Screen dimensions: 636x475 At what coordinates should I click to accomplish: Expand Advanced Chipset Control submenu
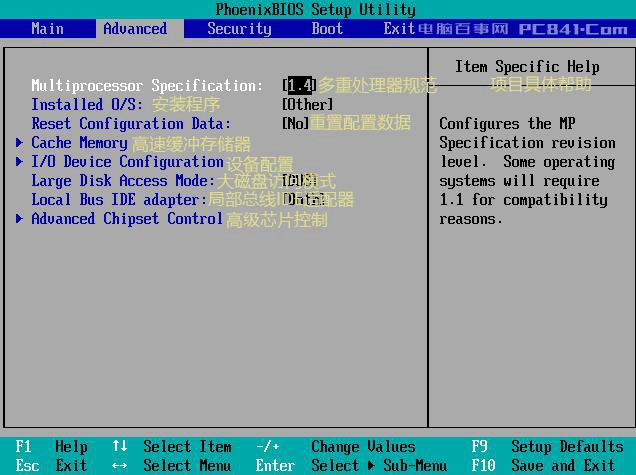[127, 219]
